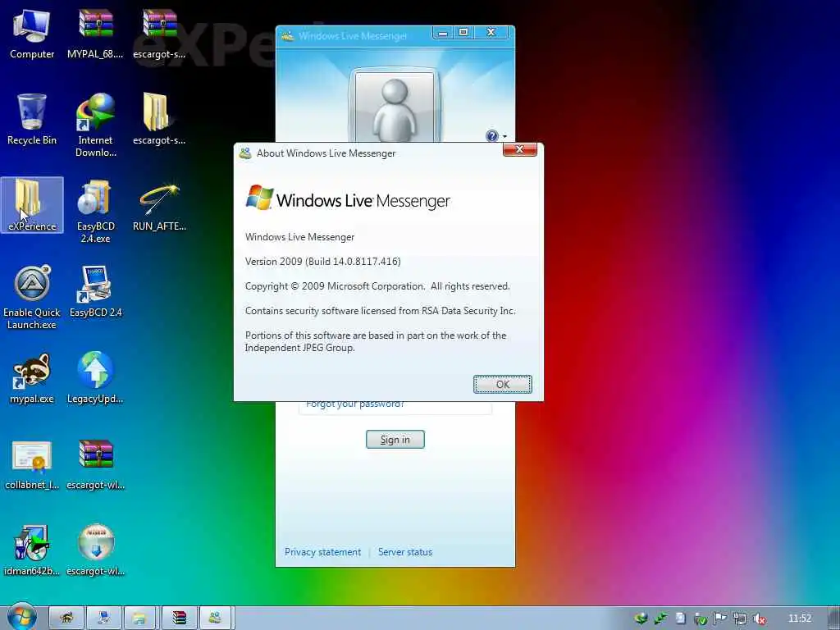This screenshot has width=840, height=630.
Task: Open the LegacyUpd... desktop icon
Action: click(x=95, y=377)
